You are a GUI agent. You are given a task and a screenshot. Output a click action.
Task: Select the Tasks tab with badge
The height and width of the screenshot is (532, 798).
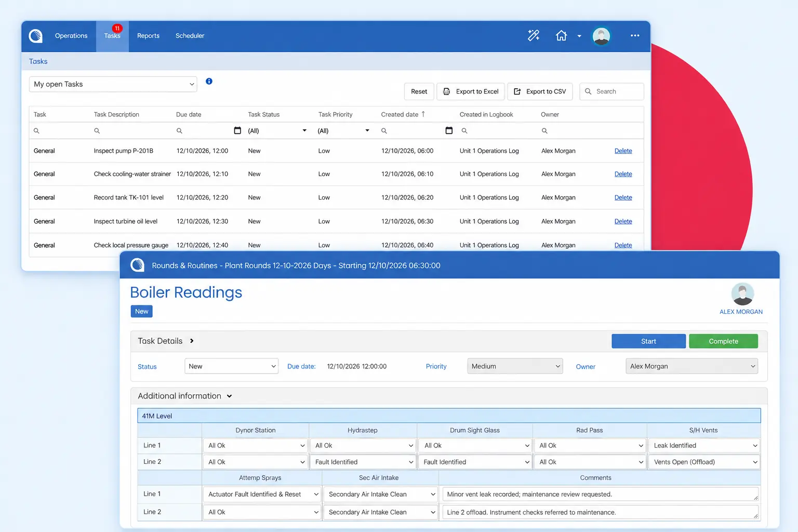pyautogui.click(x=112, y=36)
